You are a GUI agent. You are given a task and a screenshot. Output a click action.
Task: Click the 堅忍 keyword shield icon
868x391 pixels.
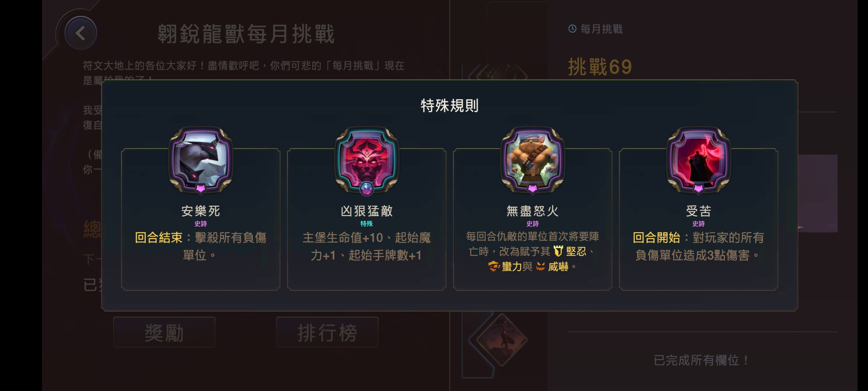tap(559, 251)
